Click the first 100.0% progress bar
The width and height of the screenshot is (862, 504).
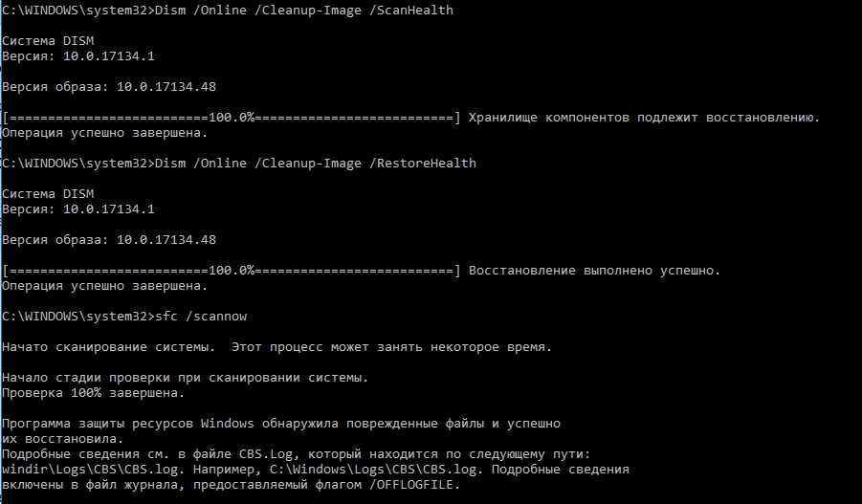click(x=232, y=117)
